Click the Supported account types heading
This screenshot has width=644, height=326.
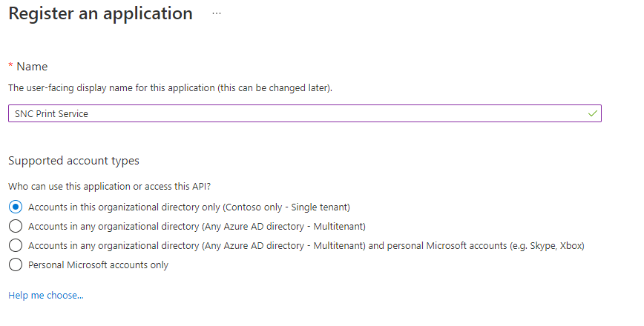(73, 161)
